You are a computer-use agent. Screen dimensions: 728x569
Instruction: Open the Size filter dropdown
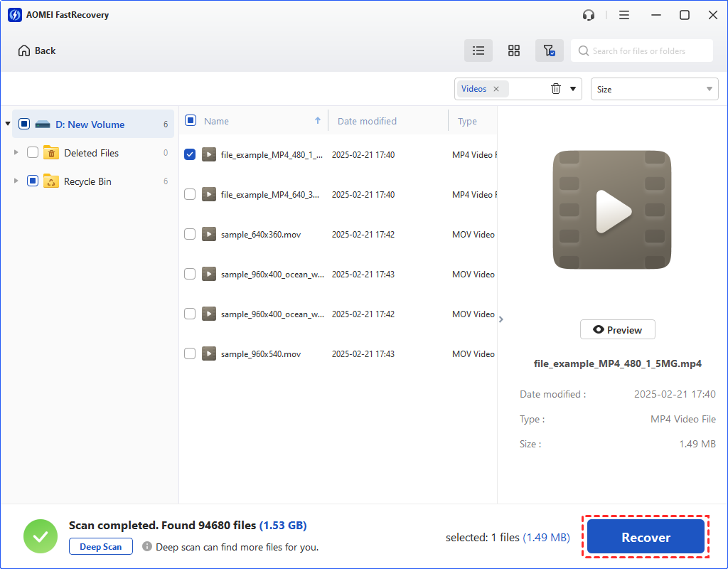click(654, 89)
